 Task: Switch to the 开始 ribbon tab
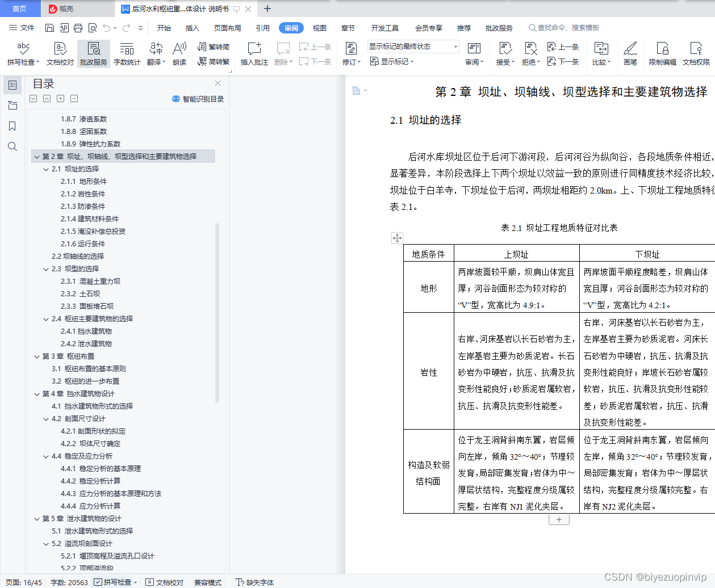[x=164, y=28]
